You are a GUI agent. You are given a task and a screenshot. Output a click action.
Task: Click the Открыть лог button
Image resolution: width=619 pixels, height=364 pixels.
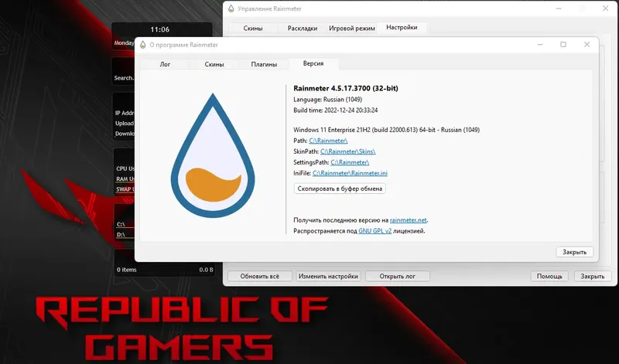pos(397,276)
